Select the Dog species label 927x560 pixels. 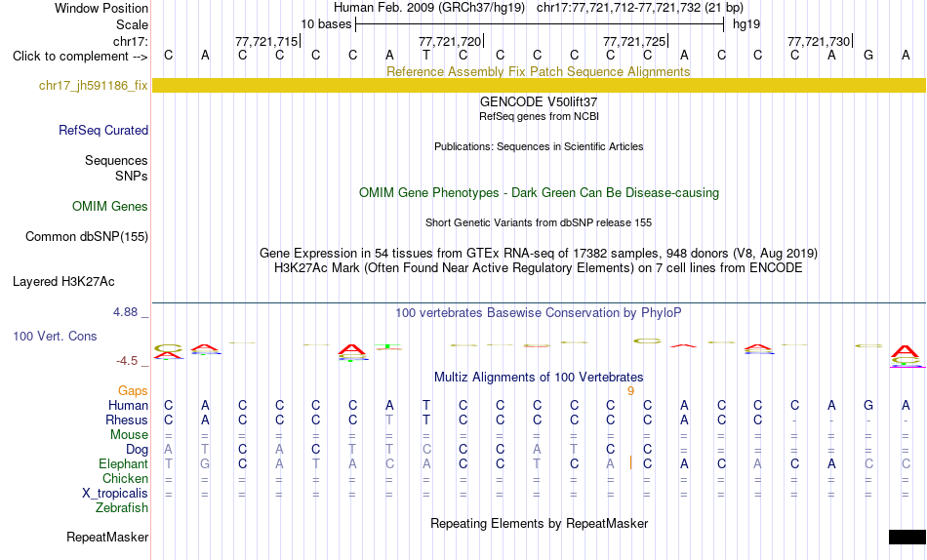click(x=138, y=450)
